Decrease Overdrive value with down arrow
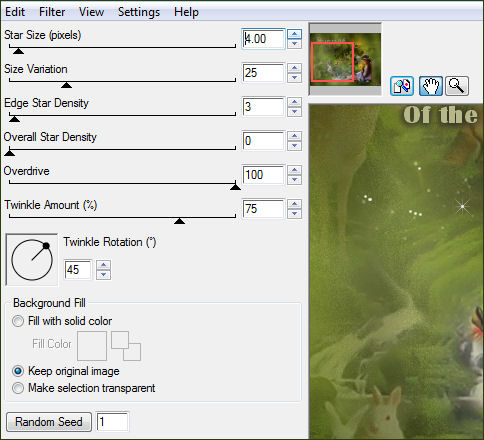Screen dimensions: 484x440 tap(294, 180)
